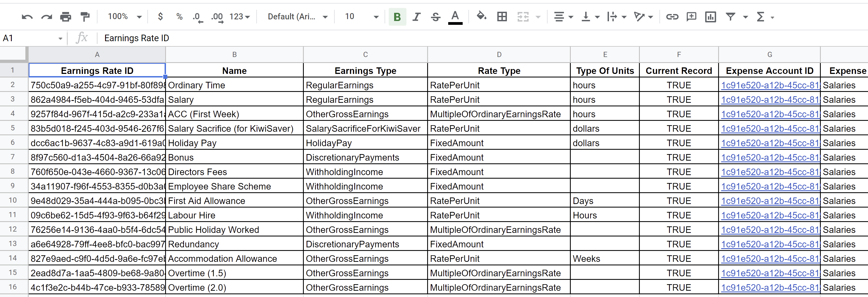Screen dimensions: 868x297
Task: Open the 100% zoom dropdown
Action: click(124, 16)
